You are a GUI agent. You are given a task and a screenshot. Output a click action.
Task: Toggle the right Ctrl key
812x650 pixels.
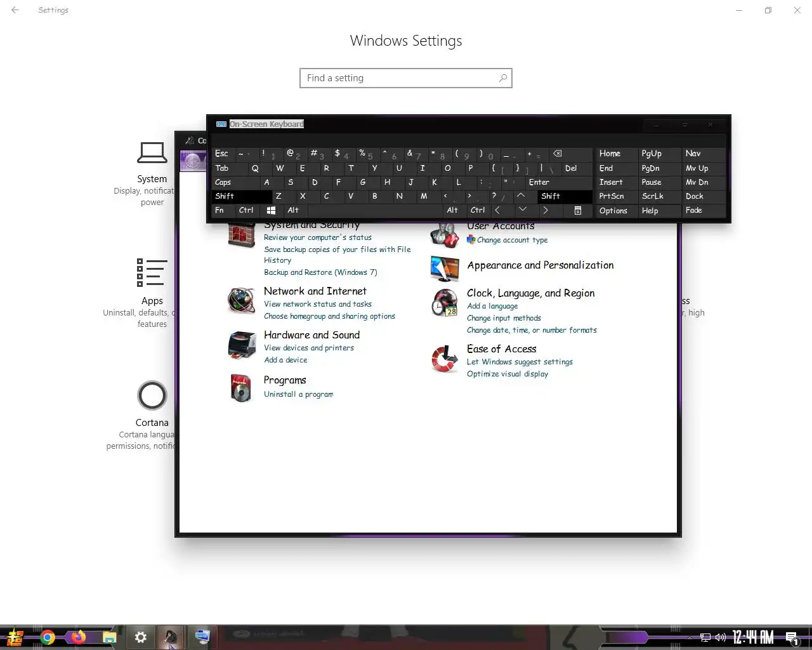coord(478,210)
